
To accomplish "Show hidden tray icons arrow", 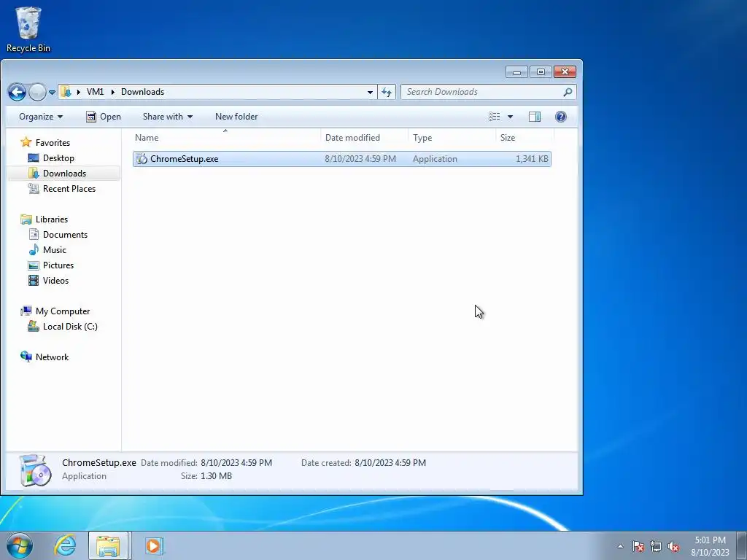I will (620, 546).
